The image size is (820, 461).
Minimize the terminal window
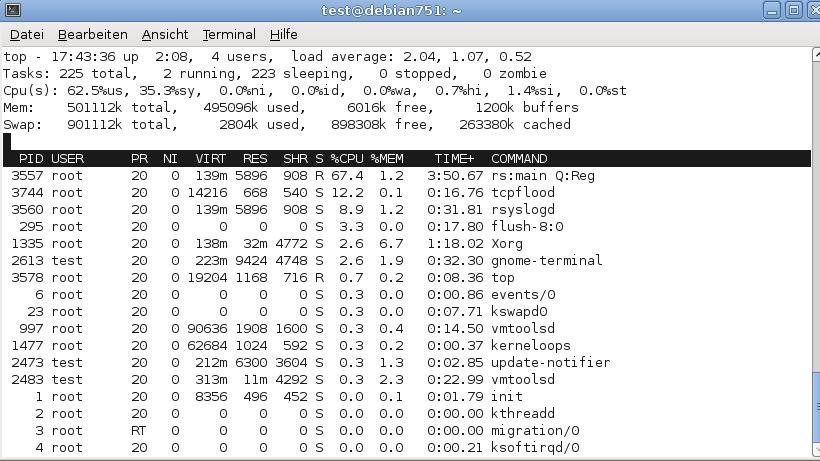tap(771, 10)
